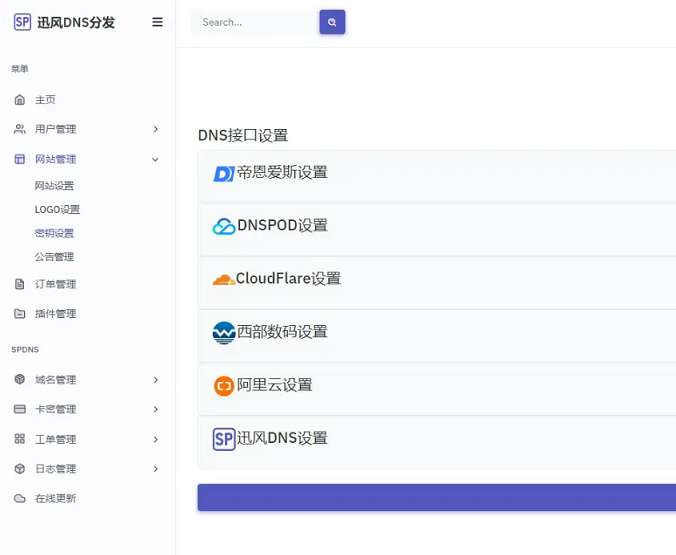The width and height of the screenshot is (676, 555).
Task: Click the CloudFlare orange cloud icon
Action: coord(223,280)
